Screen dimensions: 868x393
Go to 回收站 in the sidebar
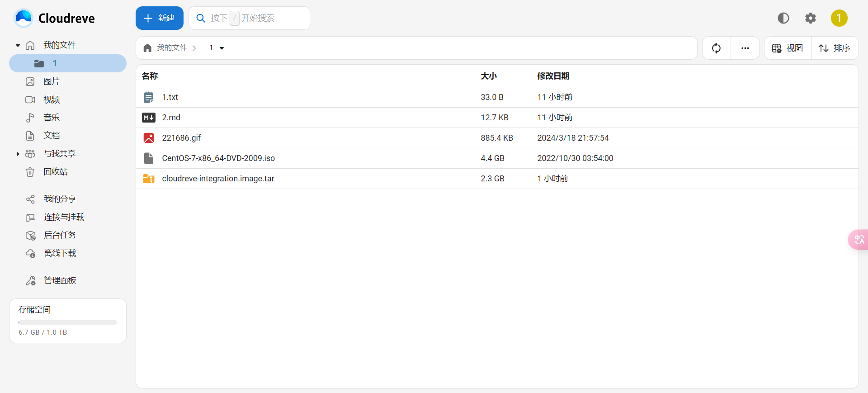pos(55,172)
